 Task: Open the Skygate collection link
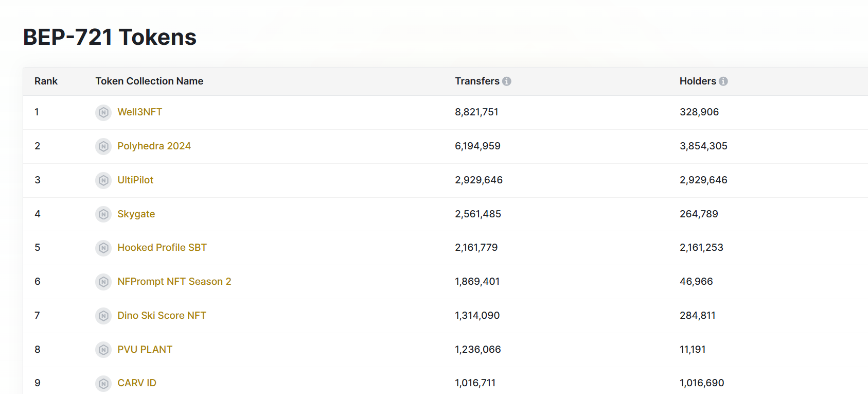coord(136,214)
